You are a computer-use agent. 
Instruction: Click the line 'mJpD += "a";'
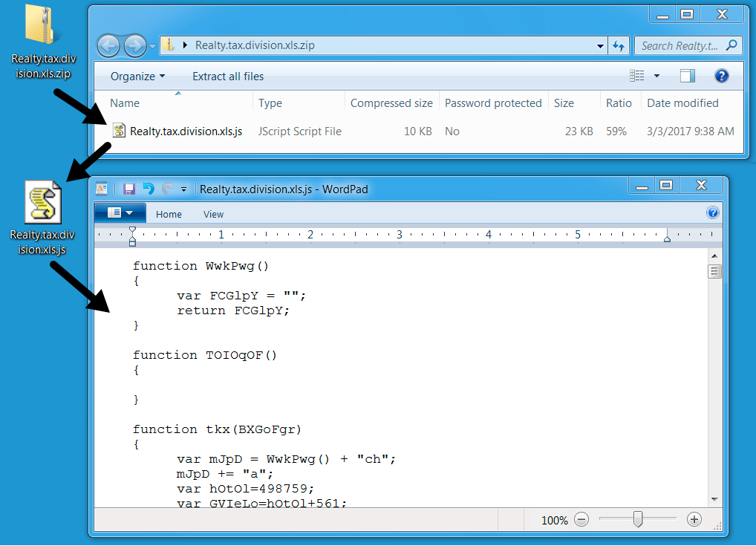click(225, 474)
